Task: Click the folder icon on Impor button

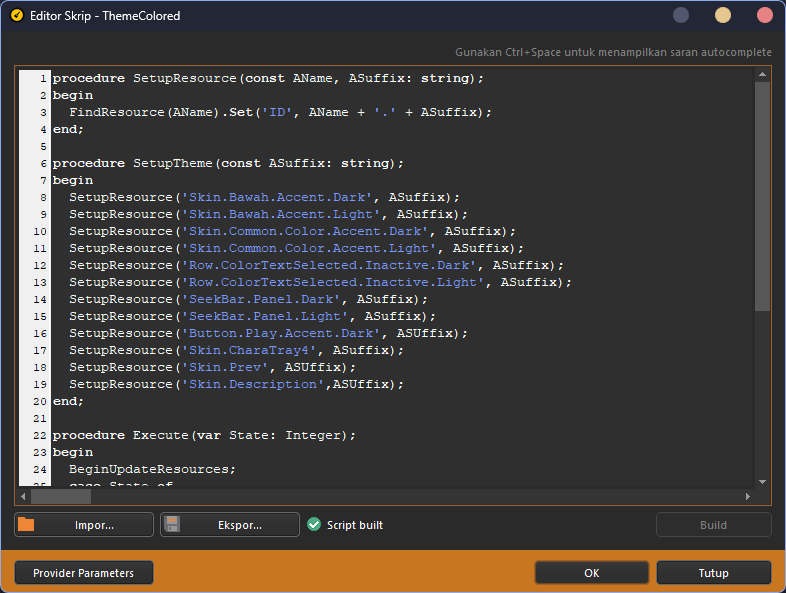Action: click(x=27, y=525)
